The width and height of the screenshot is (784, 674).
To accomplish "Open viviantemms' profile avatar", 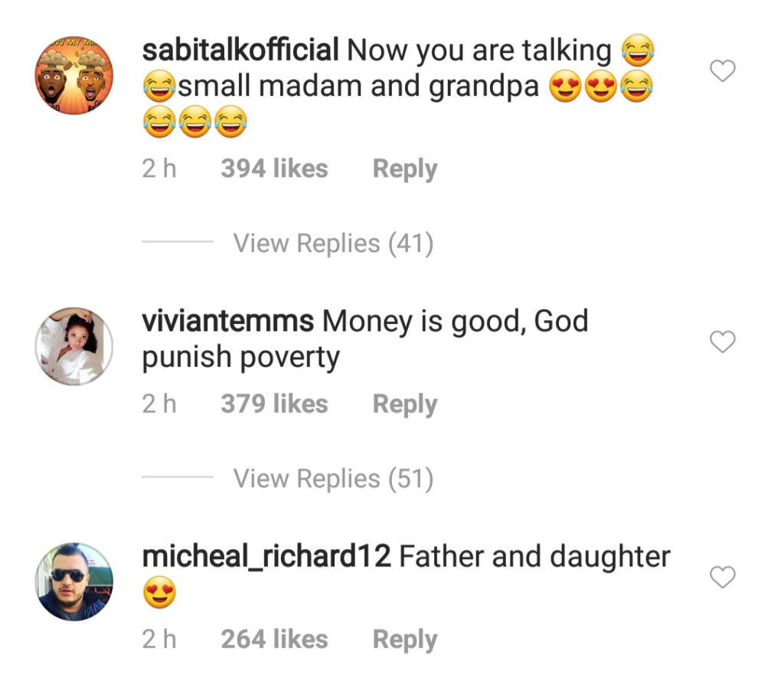I will coord(74,346).
